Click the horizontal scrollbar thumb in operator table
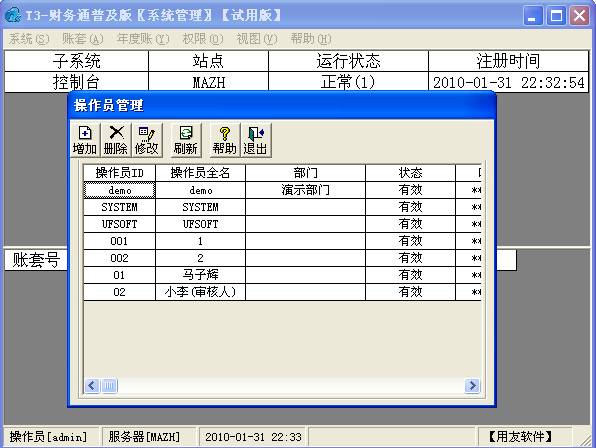The width and height of the screenshot is (596, 448). coord(109,386)
